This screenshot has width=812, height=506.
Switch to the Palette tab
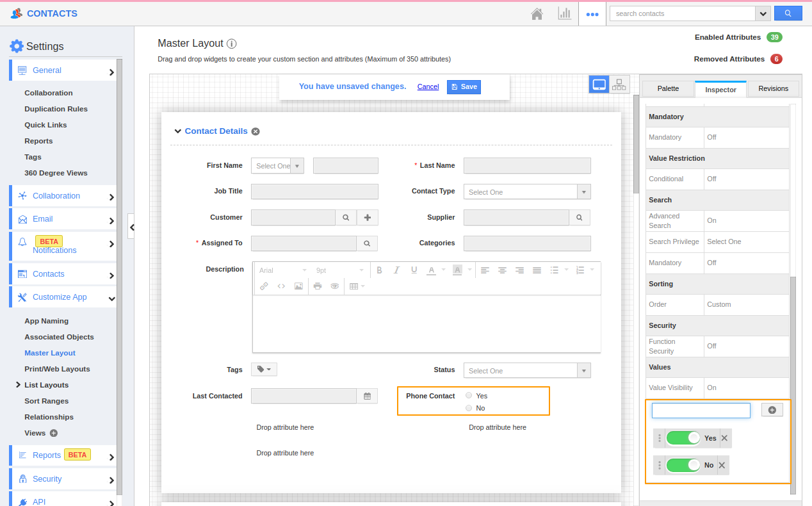tap(668, 88)
